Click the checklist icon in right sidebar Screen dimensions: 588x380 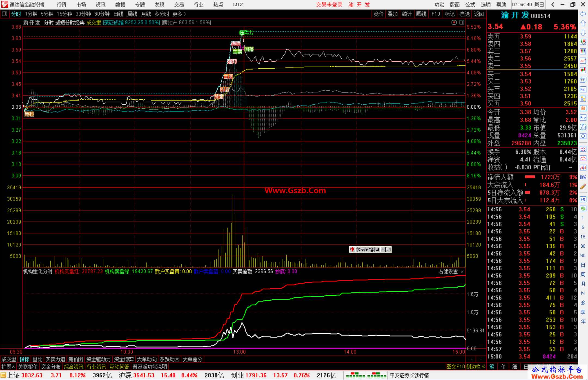pyautogui.click(x=583, y=42)
